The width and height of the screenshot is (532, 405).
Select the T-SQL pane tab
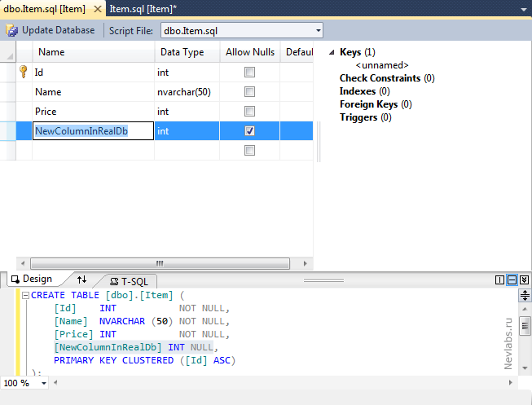click(129, 280)
